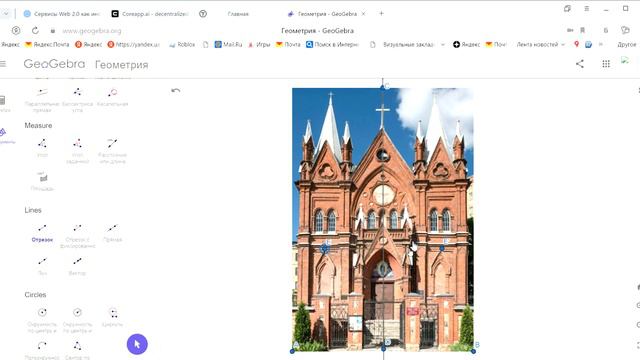
Task: Select the Distance or length tool
Action: [x=112, y=151]
